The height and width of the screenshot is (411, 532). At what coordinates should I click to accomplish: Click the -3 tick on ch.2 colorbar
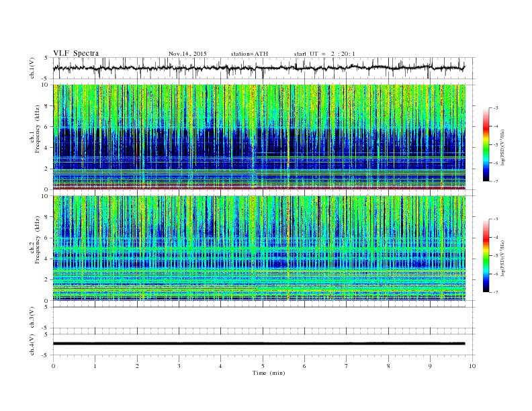click(495, 219)
